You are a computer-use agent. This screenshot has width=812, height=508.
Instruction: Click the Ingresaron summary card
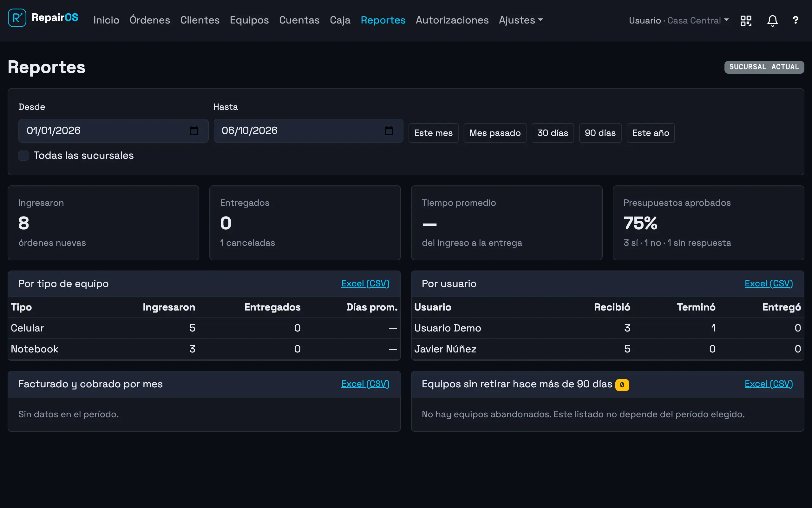click(103, 223)
